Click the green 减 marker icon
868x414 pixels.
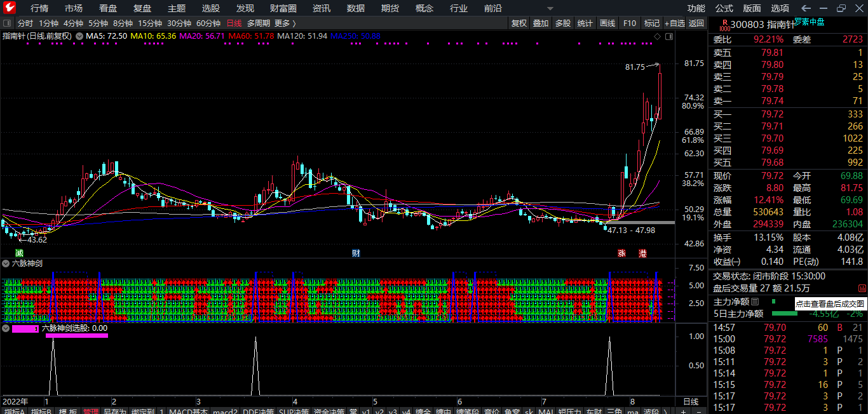[x=19, y=253]
